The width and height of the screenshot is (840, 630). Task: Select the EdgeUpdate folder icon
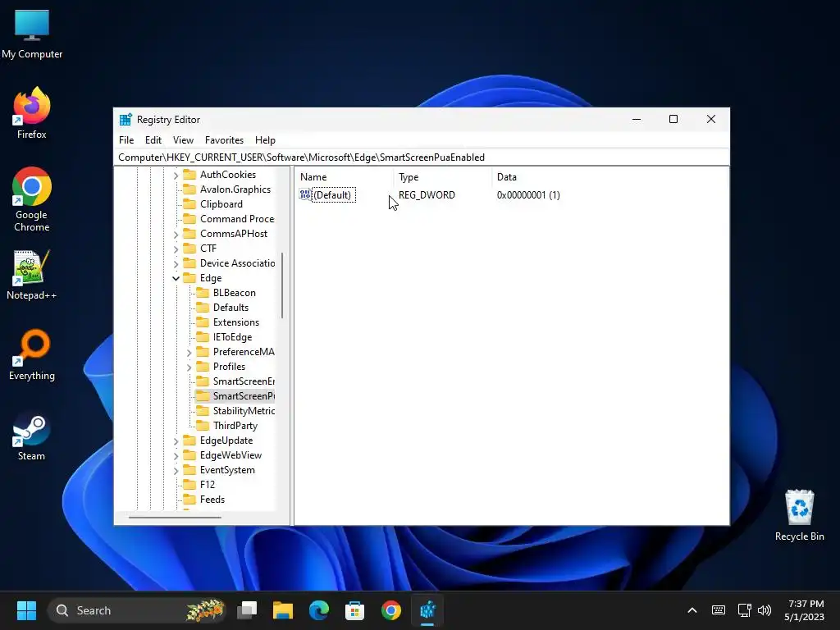pos(189,441)
